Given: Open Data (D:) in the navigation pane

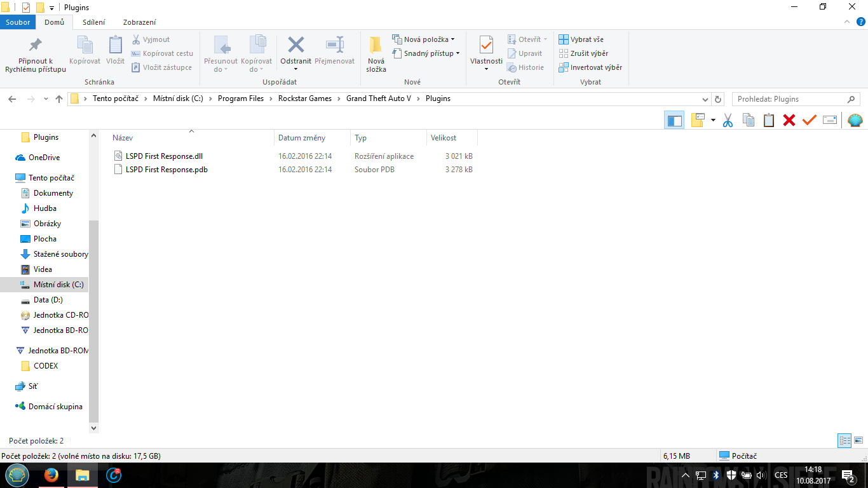Looking at the screenshot, I should tap(48, 300).
